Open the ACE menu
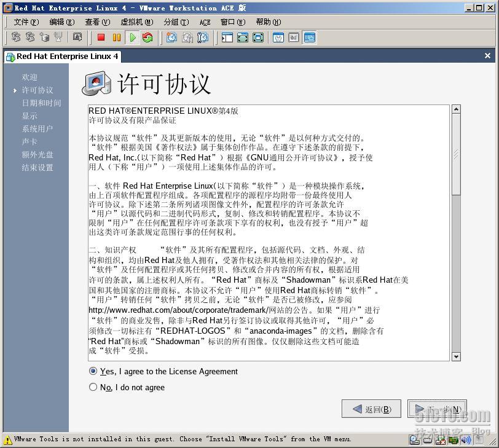The image size is (499, 448). click(205, 22)
